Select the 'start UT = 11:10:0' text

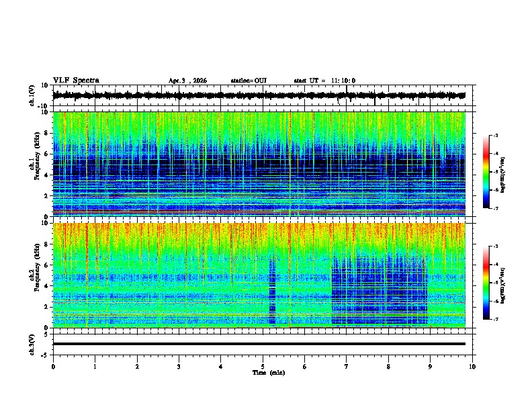[324, 81]
